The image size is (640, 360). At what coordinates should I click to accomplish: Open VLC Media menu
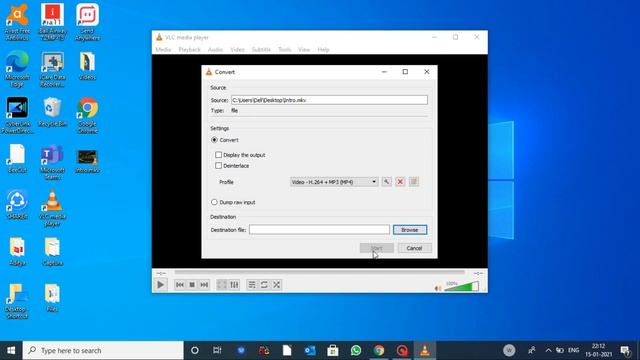tap(163, 49)
